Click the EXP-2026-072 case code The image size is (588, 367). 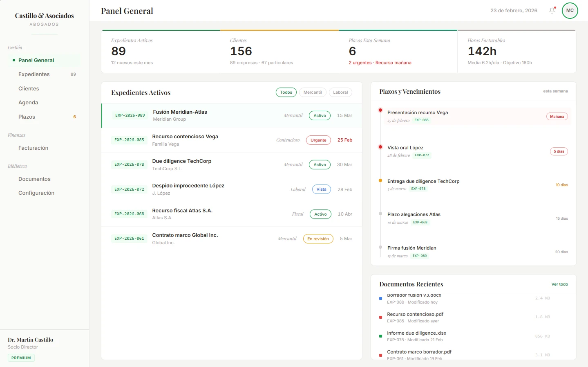[129, 189]
